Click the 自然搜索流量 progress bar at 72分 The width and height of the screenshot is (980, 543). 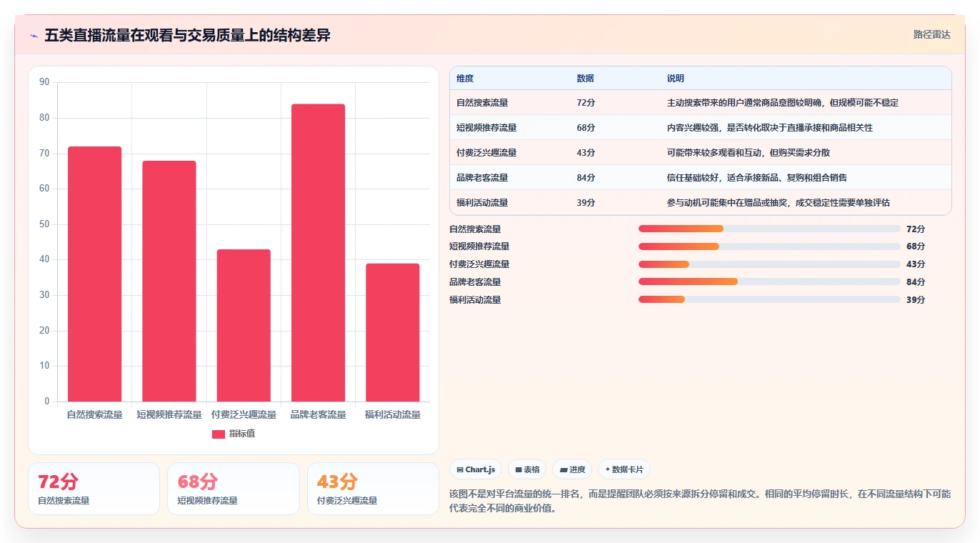[769, 229]
